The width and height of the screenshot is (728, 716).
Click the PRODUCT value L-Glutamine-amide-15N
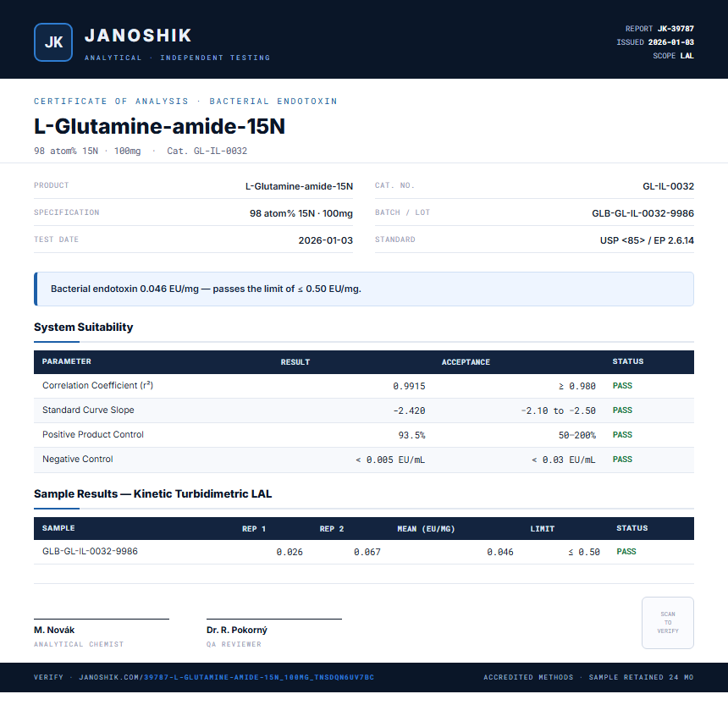point(299,186)
